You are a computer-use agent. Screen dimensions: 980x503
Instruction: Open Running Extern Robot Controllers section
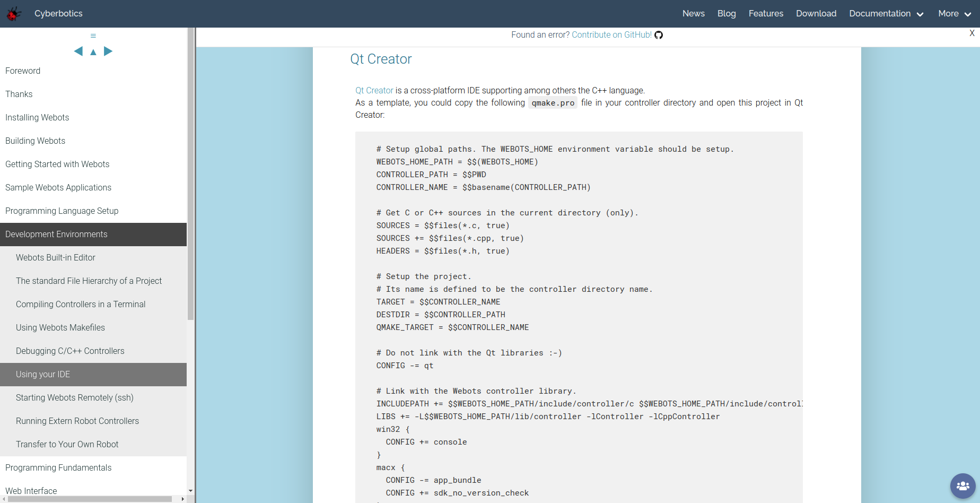pyautogui.click(x=93, y=421)
